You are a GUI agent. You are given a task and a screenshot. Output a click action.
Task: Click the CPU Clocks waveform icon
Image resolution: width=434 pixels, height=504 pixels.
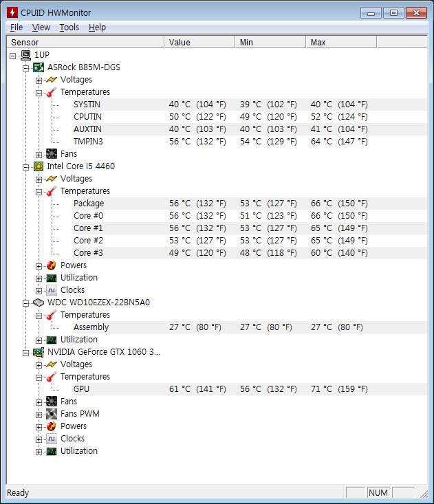tap(52, 290)
